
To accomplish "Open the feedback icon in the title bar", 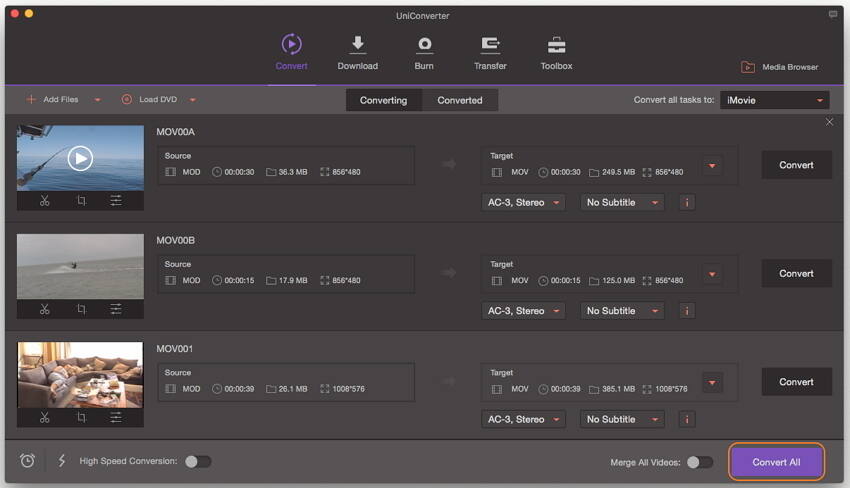I will pos(833,15).
